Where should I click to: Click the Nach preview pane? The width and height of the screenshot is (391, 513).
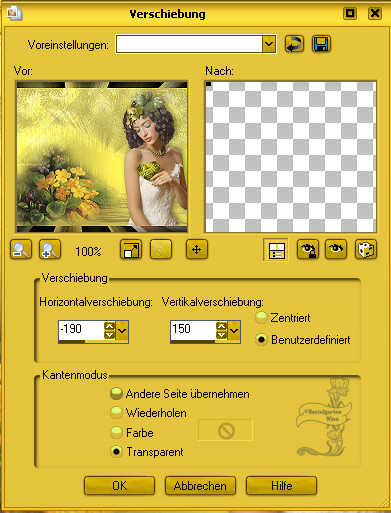coord(291,157)
